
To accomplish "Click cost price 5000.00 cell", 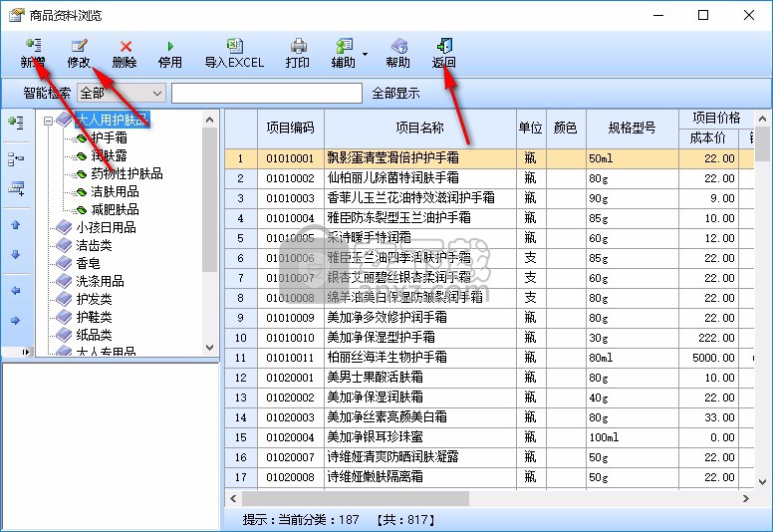I will (708, 358).
